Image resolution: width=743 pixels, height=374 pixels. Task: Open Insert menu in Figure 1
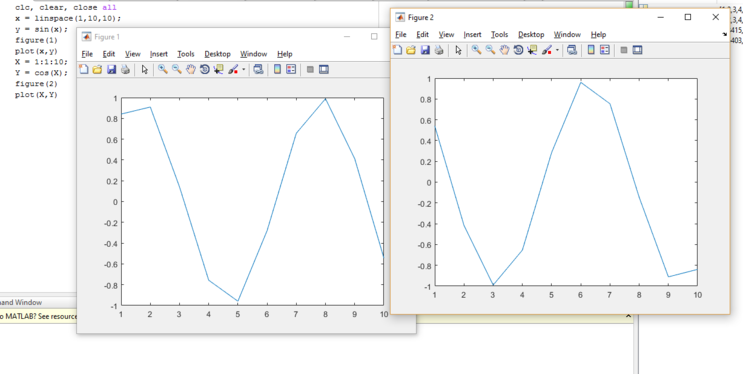(x=159, y=54)
